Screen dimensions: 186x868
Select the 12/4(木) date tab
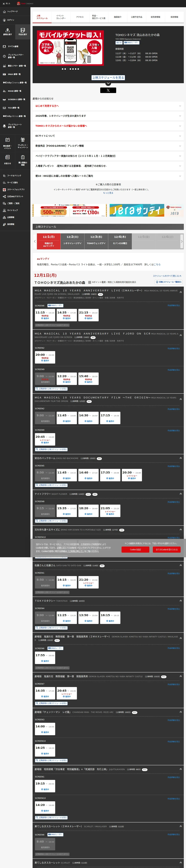click(x=120, y=241)
